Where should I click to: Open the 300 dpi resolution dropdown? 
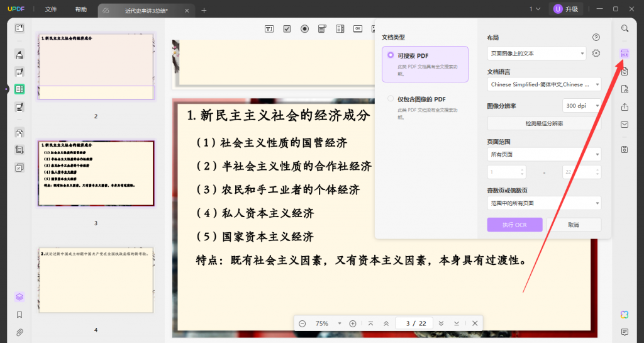(581, 106)
